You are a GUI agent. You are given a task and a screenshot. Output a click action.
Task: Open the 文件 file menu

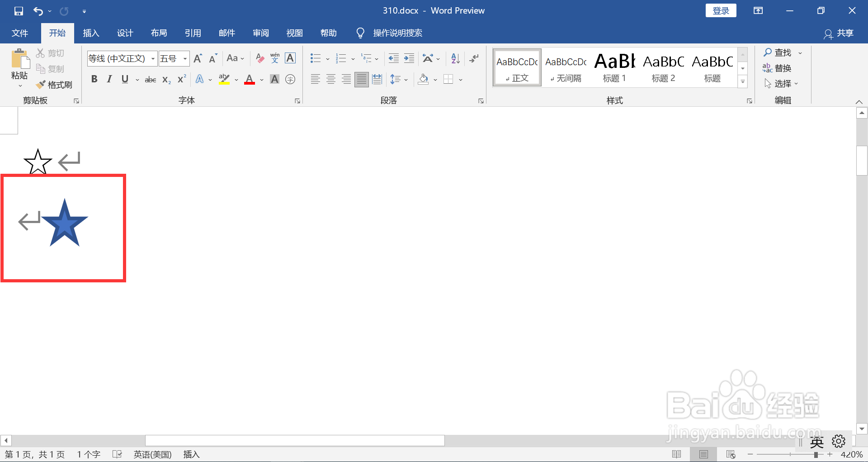(x=20, y=33)
